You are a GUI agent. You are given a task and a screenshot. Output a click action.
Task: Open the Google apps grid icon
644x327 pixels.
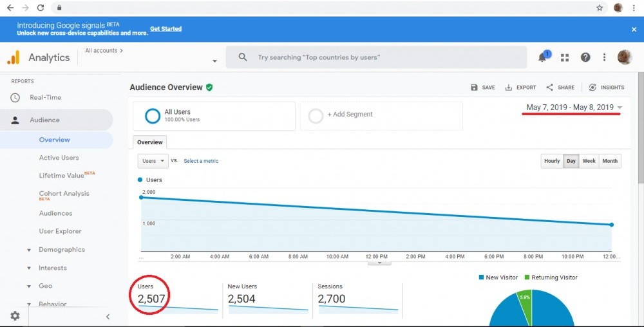tap(565, 57)
